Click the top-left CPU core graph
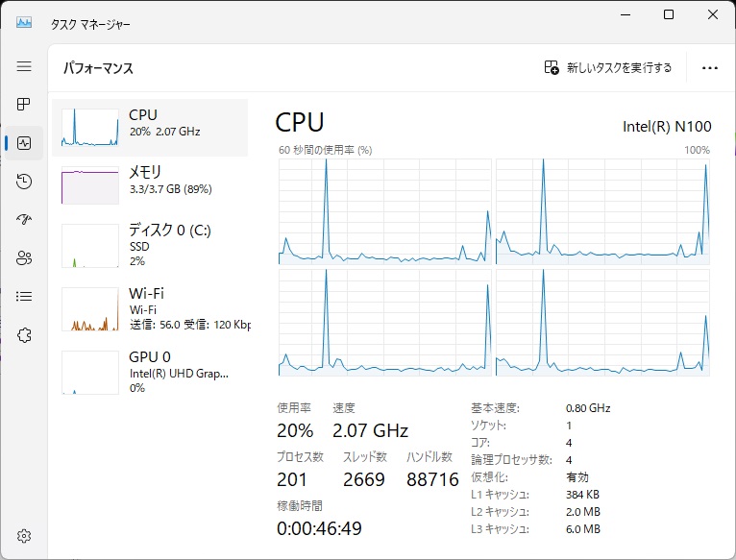The height and width of the screenshot is (560, 736). [384, 211]
